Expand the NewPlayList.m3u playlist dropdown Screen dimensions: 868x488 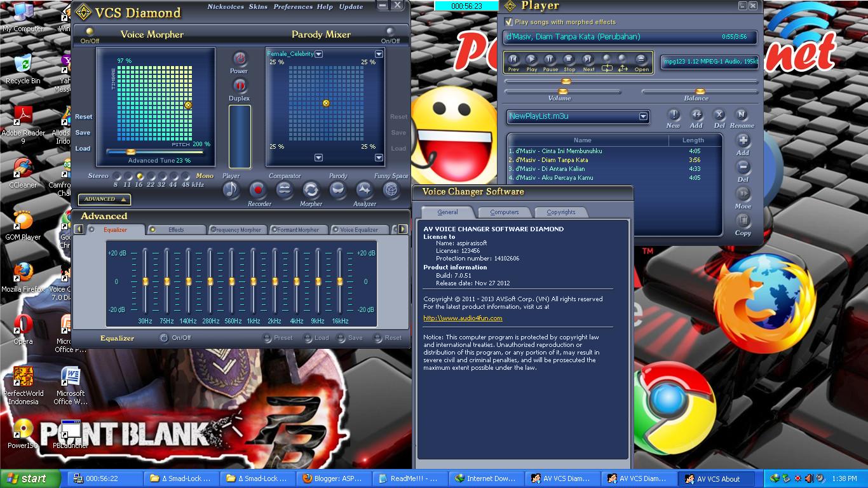coord(643,116)
